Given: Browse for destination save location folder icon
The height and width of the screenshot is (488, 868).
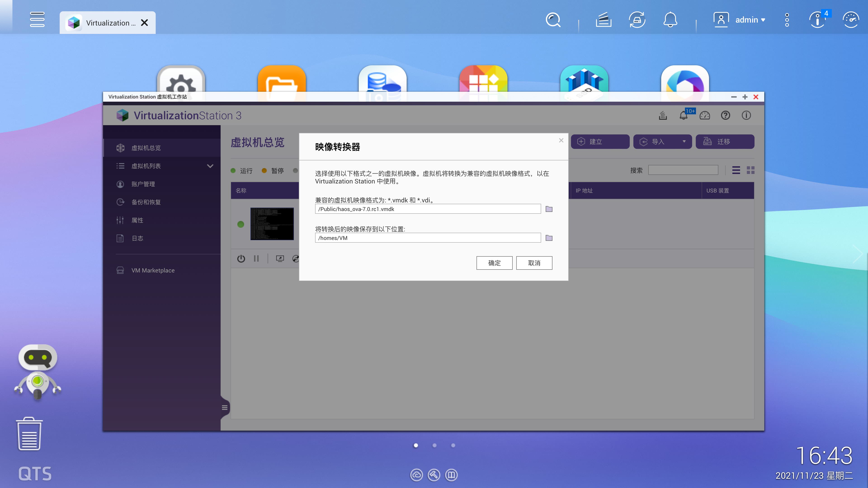Looking at the screenshot, I should tap(549, 238).
